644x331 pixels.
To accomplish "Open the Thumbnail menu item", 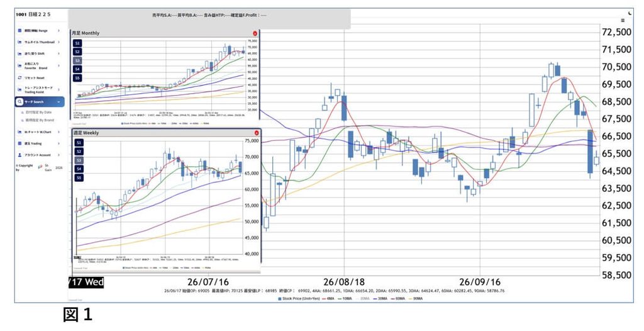I will pos(39,42).
